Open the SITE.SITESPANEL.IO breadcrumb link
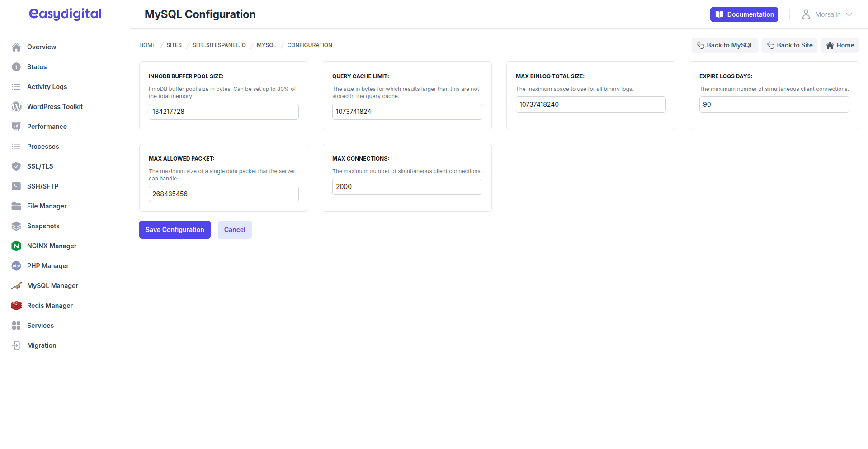This screenshot has width=868, height=449. pos(219,45)
